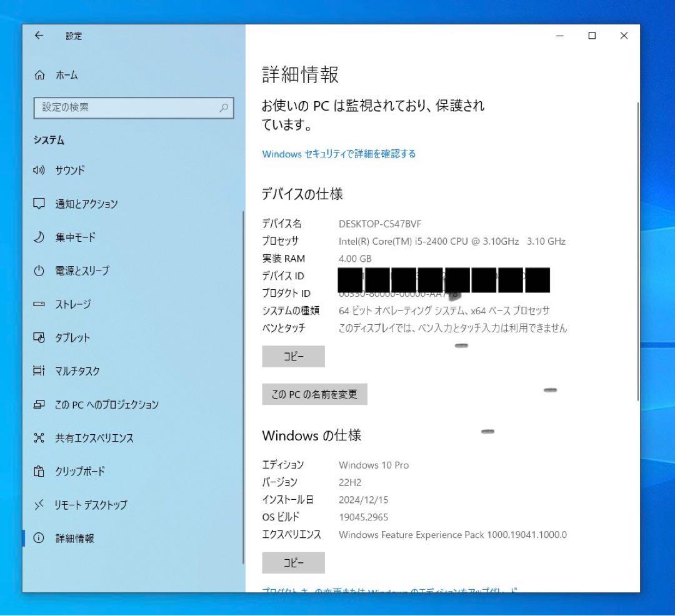
Task: Select ペンとタッチ value text
Action: [x=453, y=328]
